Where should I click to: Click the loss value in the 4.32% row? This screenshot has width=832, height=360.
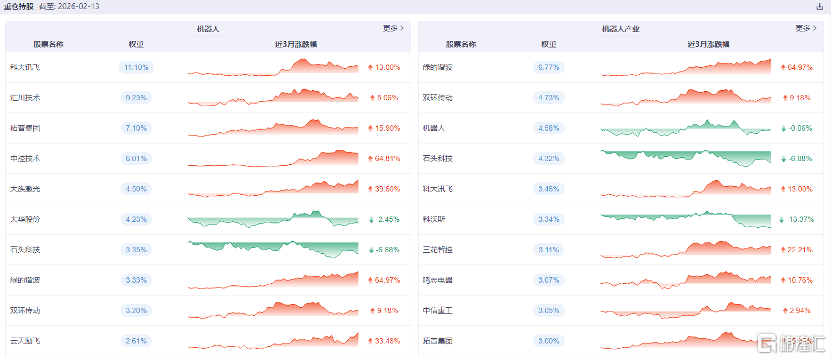click(x=801, y=158)
